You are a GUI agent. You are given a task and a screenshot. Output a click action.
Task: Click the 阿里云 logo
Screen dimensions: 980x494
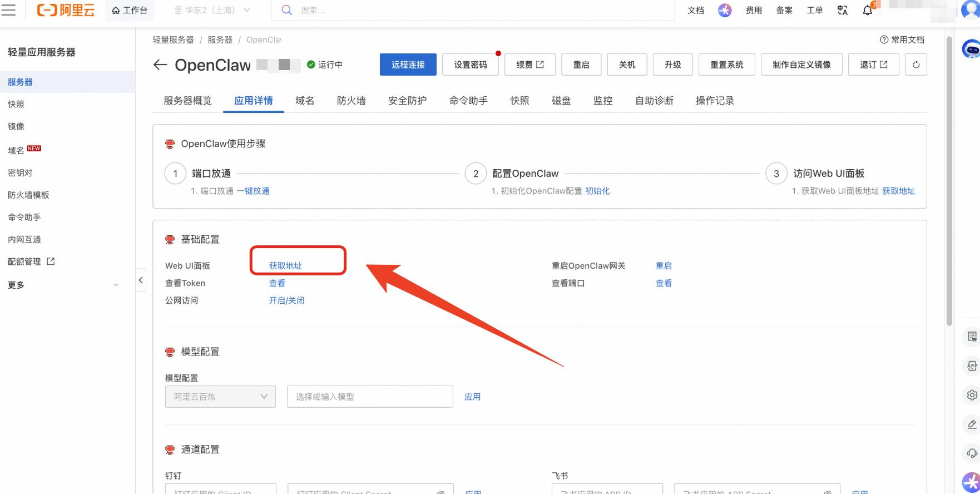[x=66, y=10]
